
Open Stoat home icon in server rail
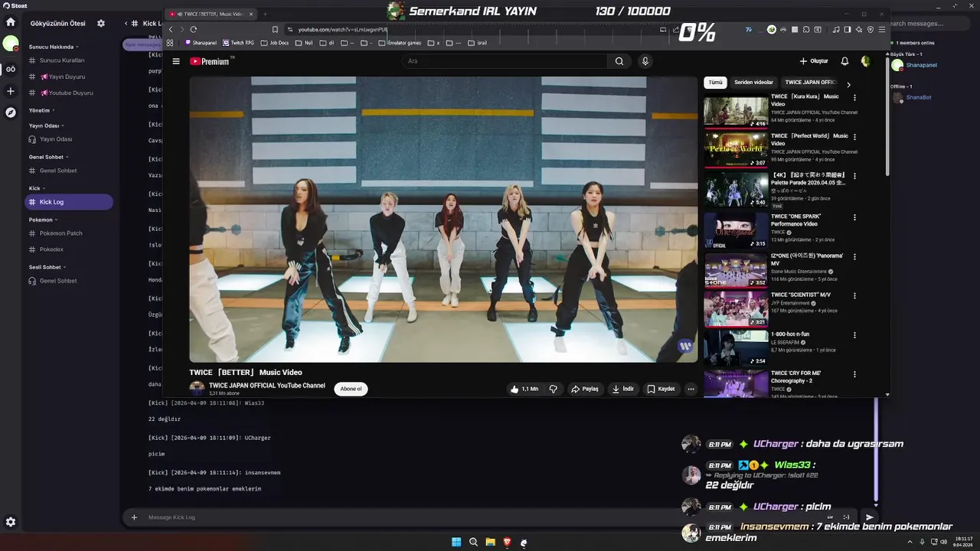11,22
